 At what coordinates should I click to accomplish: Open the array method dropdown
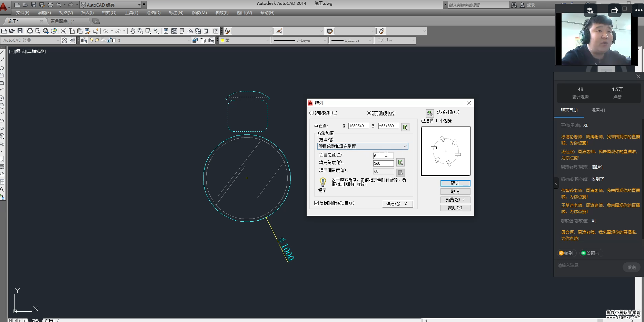coord(363,146)
